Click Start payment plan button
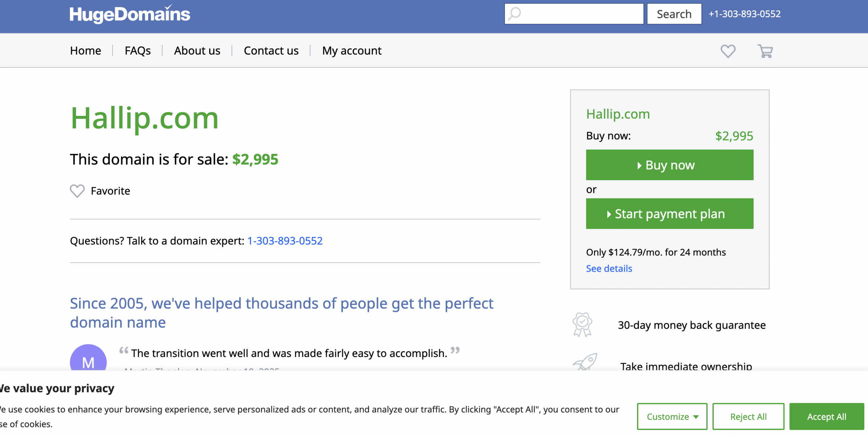868x437 pixels. point(669,214)
